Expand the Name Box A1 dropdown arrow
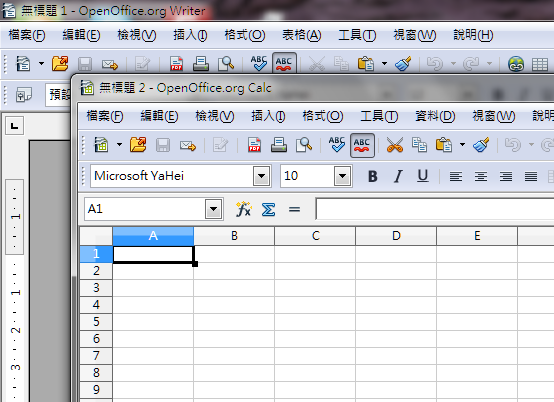554x402 pixels. (x=213, y=209)
